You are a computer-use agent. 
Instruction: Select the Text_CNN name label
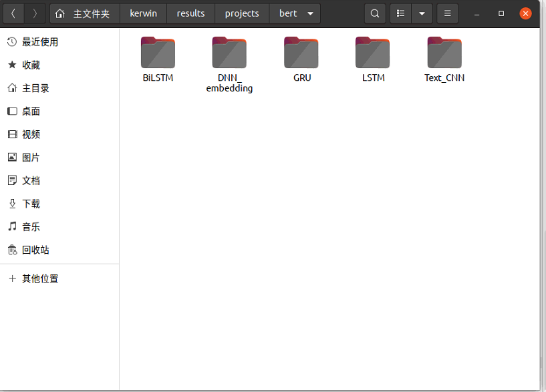[x=444, y=77]
